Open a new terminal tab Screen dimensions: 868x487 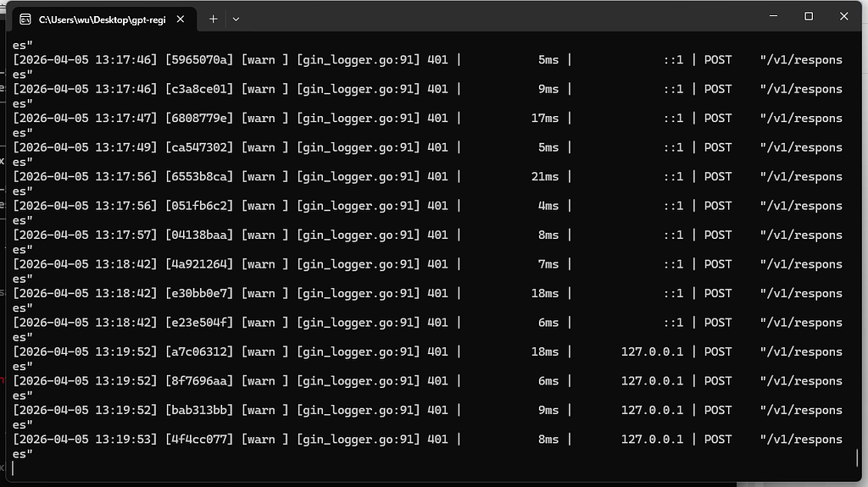click(213, 19)
